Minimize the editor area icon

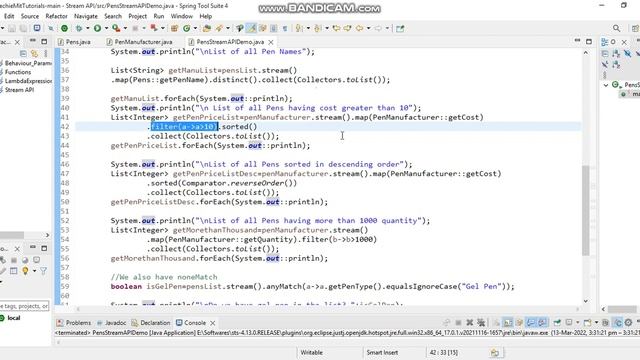pos(577,41)
